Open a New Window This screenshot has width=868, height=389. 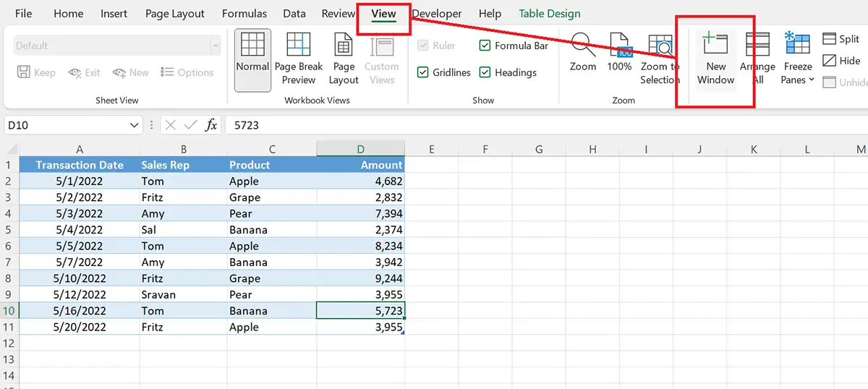tap(715, 60)
